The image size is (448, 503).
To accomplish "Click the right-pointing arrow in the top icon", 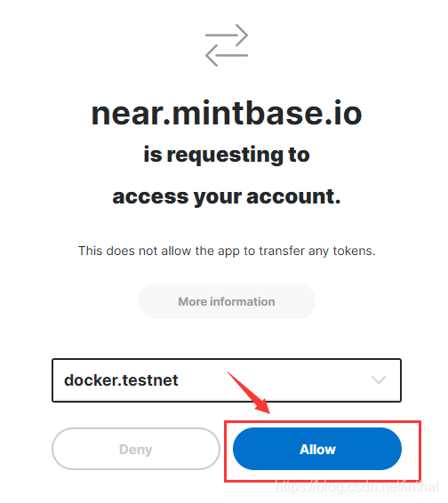I will 227,35.
